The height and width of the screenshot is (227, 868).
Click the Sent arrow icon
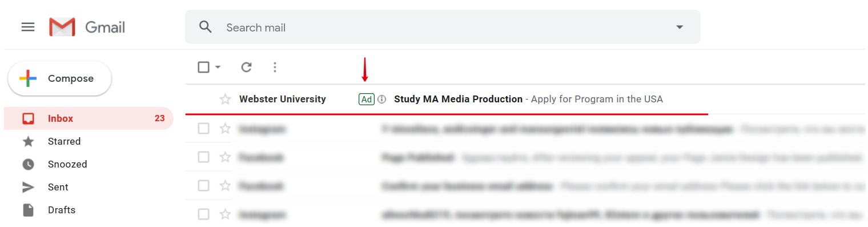pos(28,187)
